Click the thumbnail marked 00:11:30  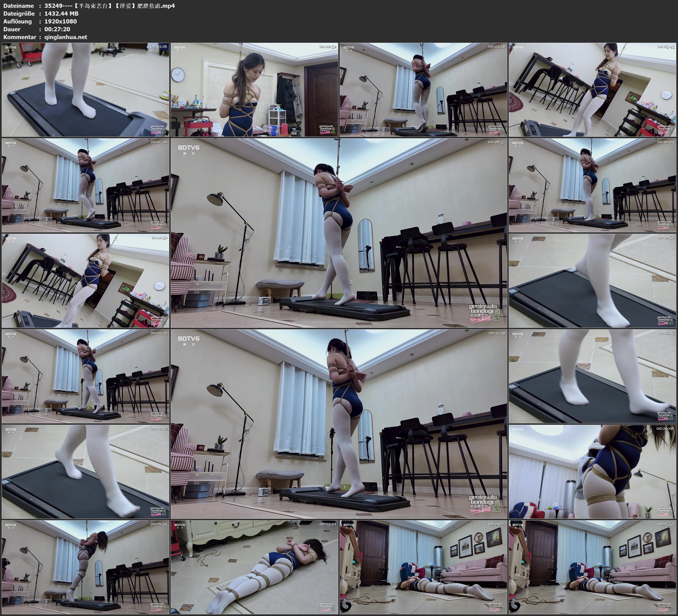85,281
